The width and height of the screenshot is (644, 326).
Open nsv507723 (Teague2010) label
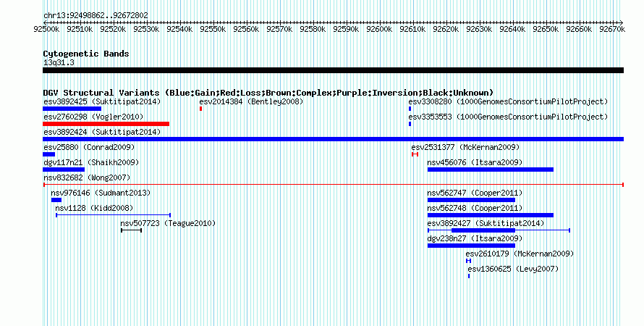click(x=168, y=223)
